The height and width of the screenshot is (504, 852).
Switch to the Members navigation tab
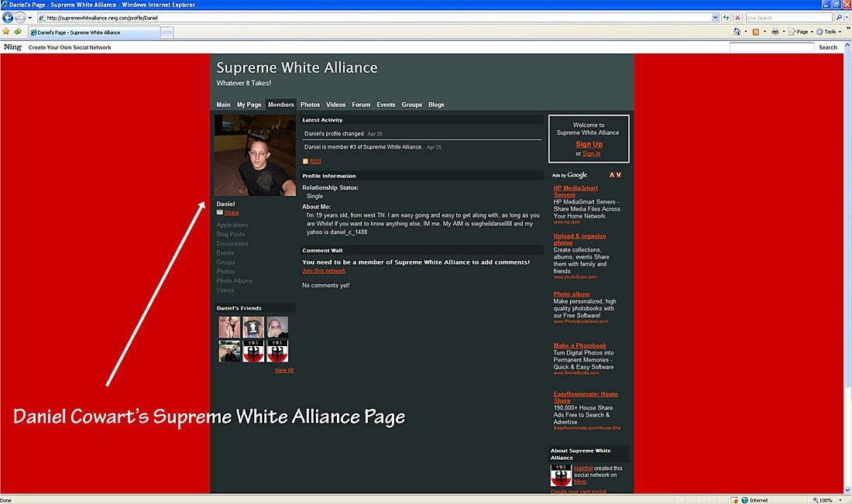280,105
